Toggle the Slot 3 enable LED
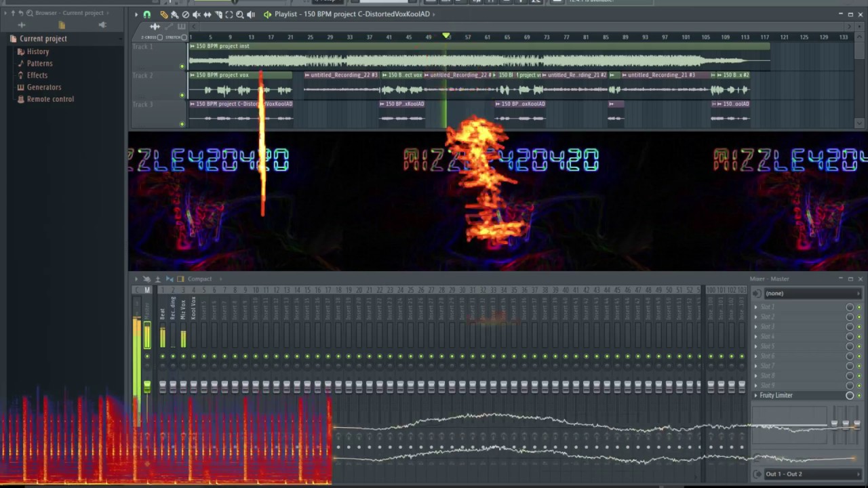868x488 pixels. (859, 327)
